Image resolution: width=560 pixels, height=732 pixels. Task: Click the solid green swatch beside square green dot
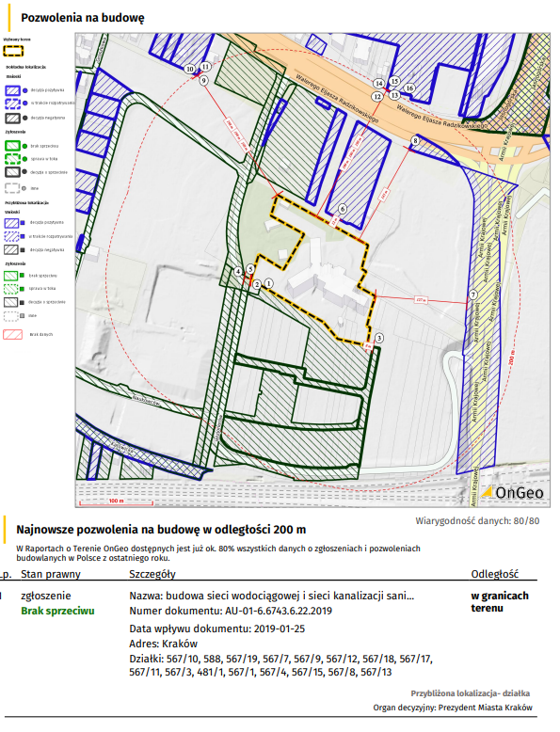(x=11, y=276)
